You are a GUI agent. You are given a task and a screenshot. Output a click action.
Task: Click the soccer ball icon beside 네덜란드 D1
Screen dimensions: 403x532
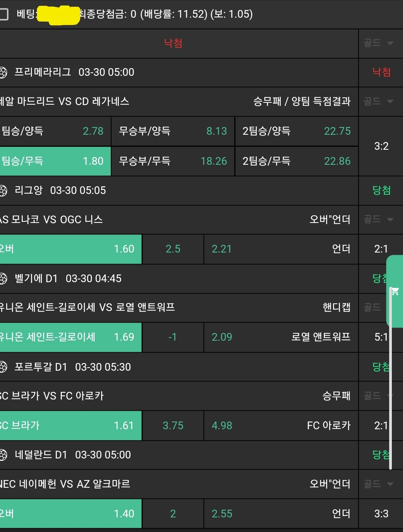tap(3, 455)
